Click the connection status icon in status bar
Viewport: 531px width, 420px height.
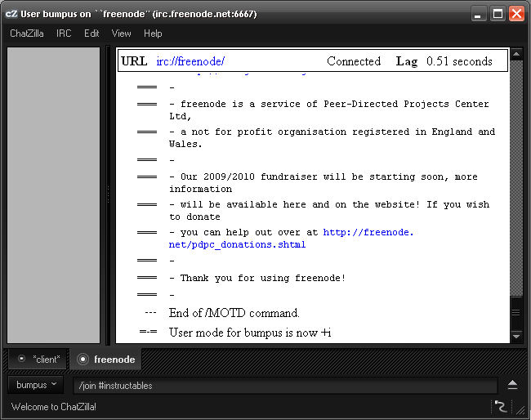click(501, 406)
